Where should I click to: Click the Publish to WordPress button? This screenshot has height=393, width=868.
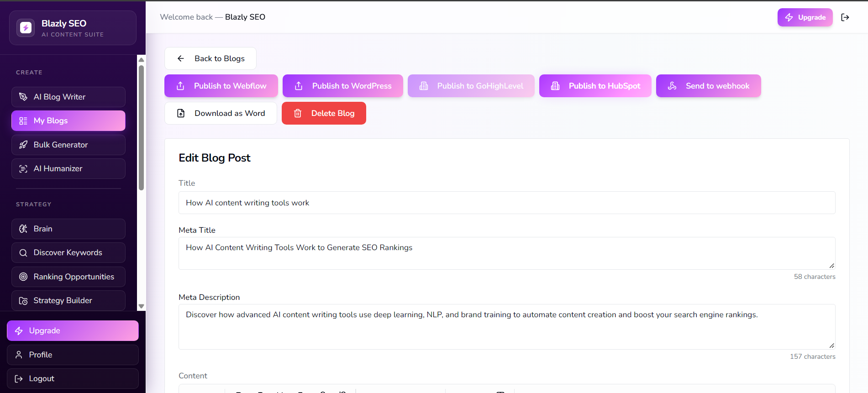(x=343, y=86)
